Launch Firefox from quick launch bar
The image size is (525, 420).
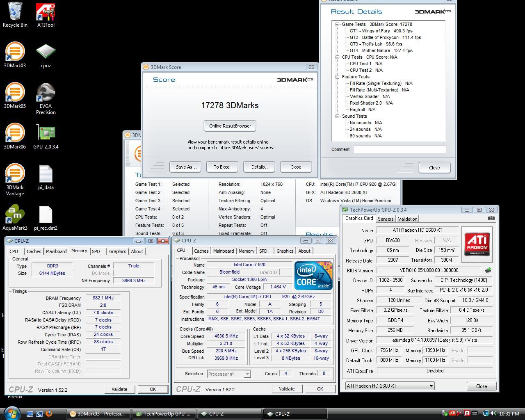(49, 414)
